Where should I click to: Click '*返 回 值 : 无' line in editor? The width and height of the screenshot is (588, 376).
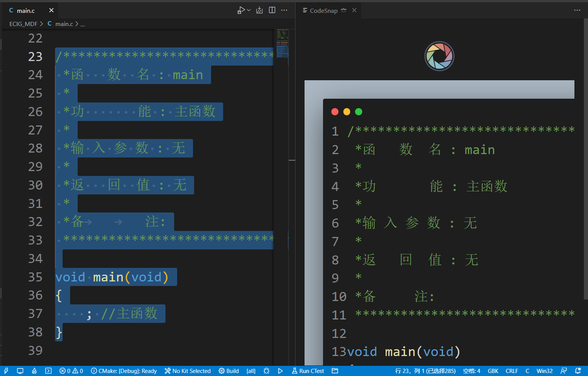(x=125, y=185)
